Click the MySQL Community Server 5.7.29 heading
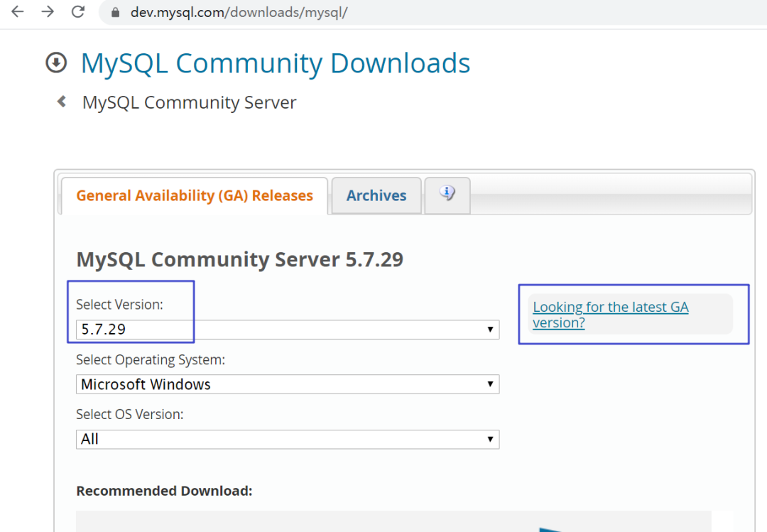This screenshot has width=767, height=532. [239, 259]
